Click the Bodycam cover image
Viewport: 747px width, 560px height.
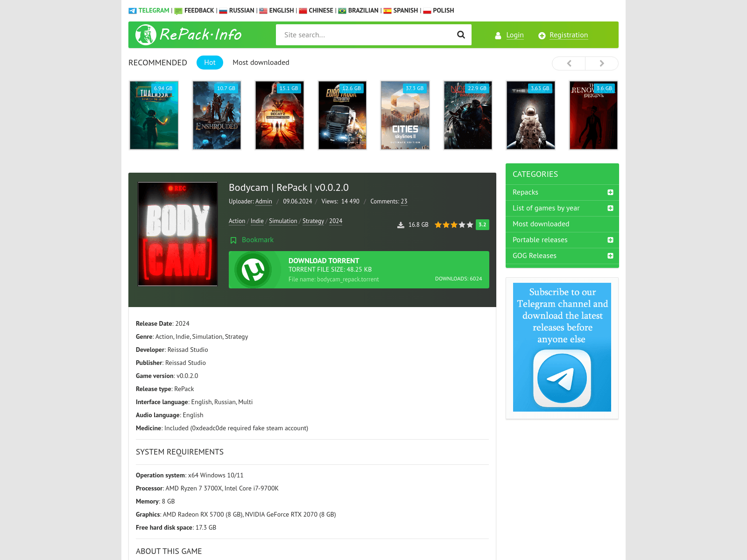(177, 234)
